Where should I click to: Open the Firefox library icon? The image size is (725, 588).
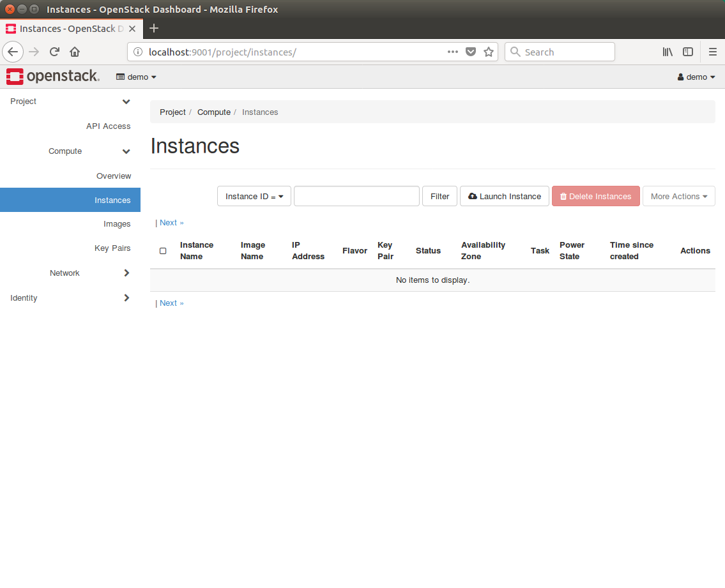[668, 52]
